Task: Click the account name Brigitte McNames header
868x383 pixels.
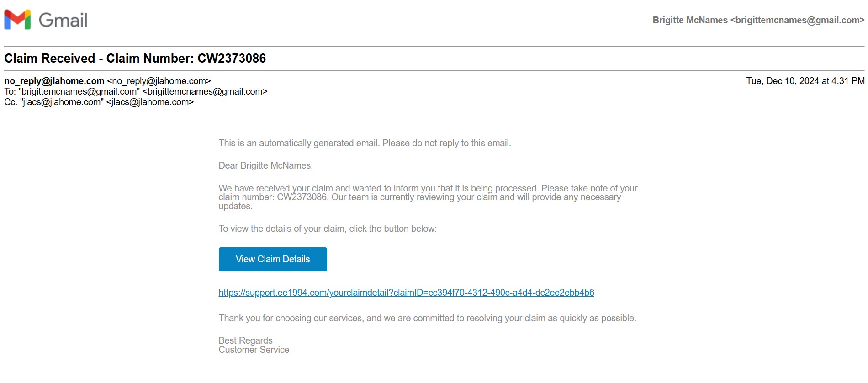Action: tap(758, 20)
